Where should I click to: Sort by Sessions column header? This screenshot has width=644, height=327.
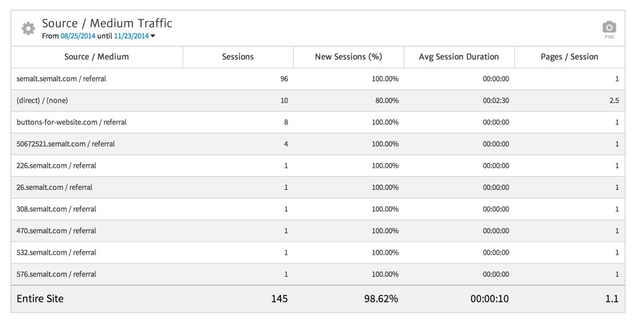click(238, 57)
